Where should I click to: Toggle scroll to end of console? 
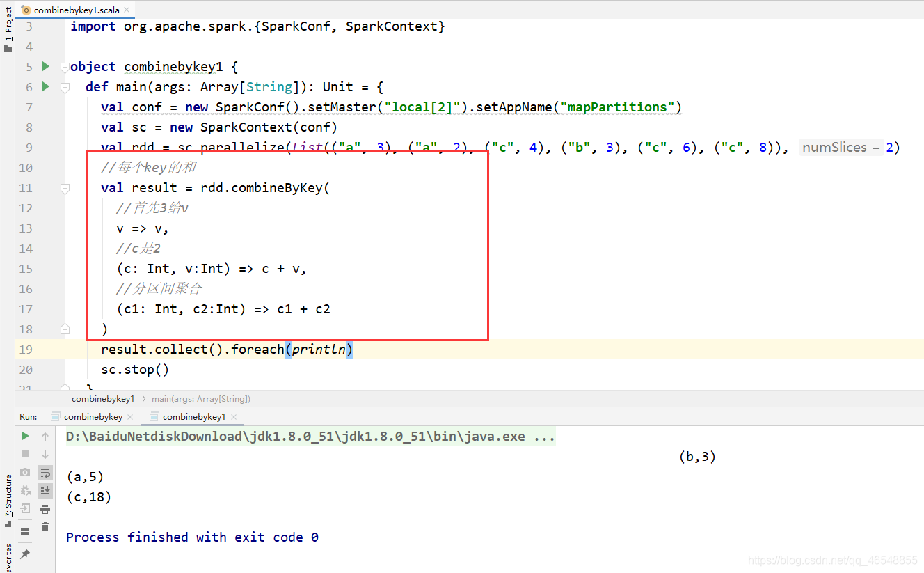click(45, 491)
